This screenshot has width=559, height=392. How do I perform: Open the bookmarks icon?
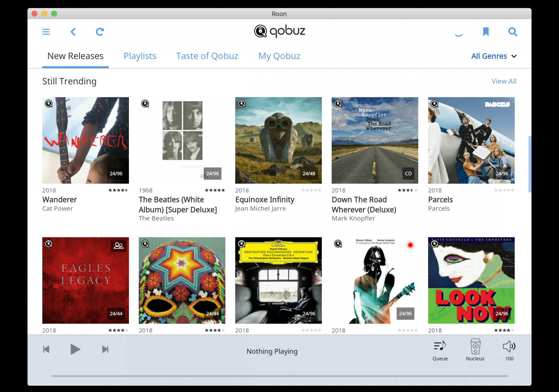486,32
